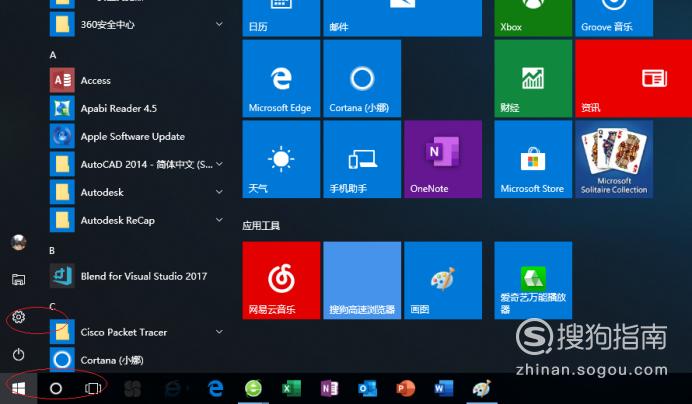
Task: Open the 财经 finance tile
Action: point(533,79)
